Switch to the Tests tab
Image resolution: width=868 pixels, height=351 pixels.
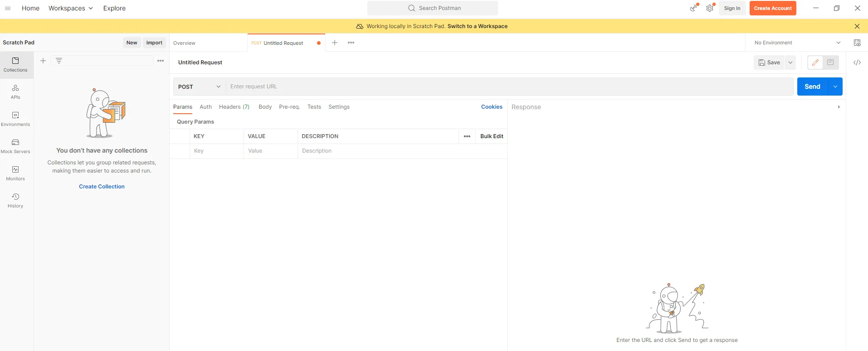tap(314, 107)
